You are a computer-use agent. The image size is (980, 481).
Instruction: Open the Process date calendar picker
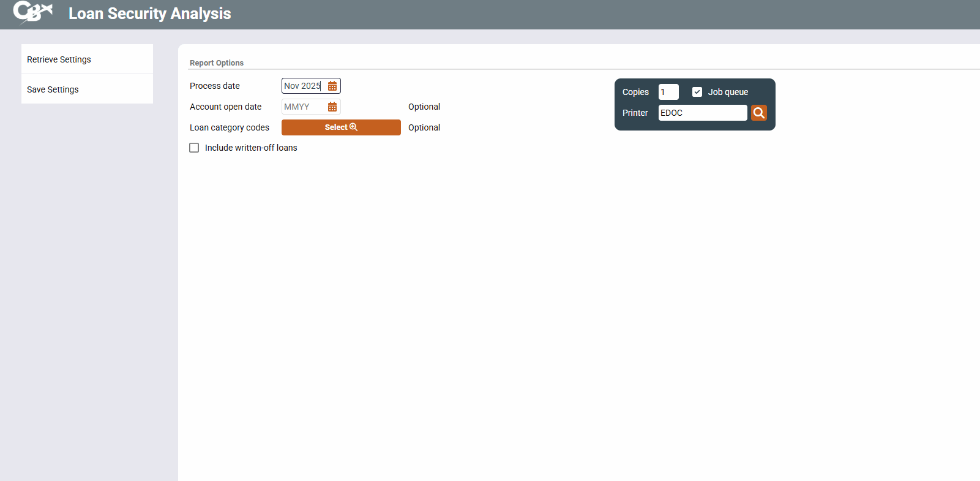point(332,86)
